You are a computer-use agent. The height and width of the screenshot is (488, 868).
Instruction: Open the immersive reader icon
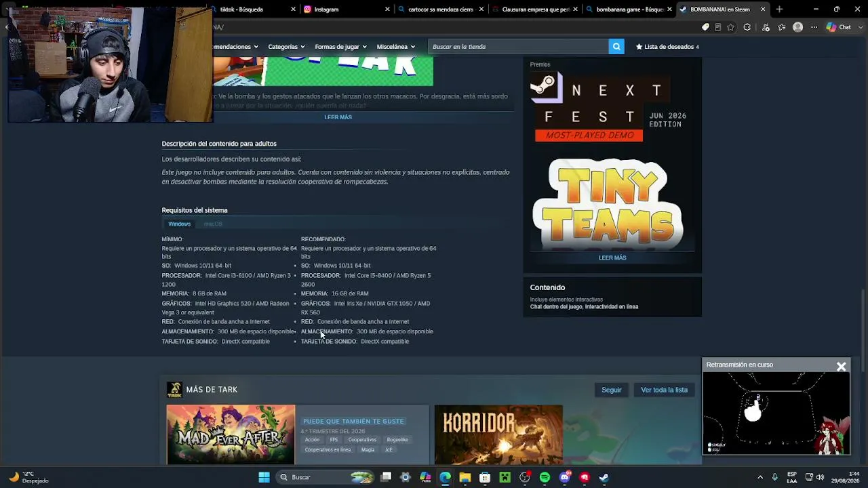tap(717, 27)
